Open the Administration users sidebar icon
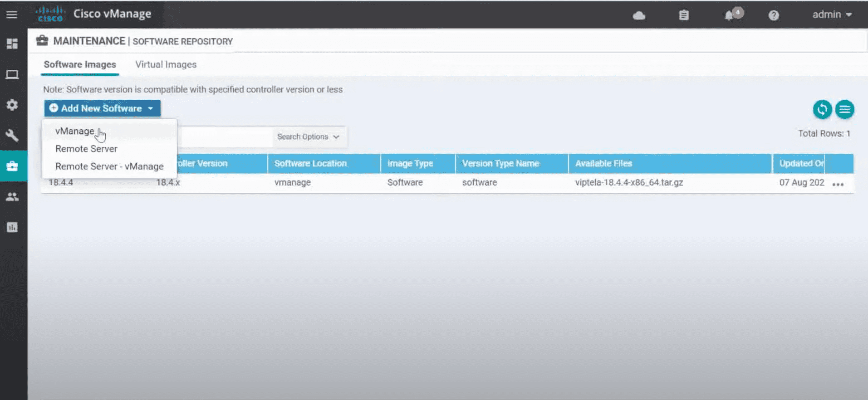Screen dimensions: 868x400 point(12,197)
